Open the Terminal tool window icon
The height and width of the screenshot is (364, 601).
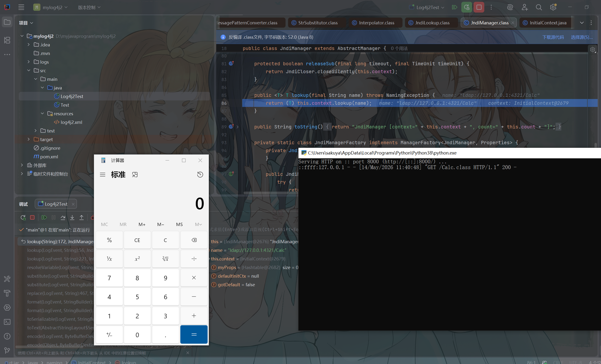[7, 322]
